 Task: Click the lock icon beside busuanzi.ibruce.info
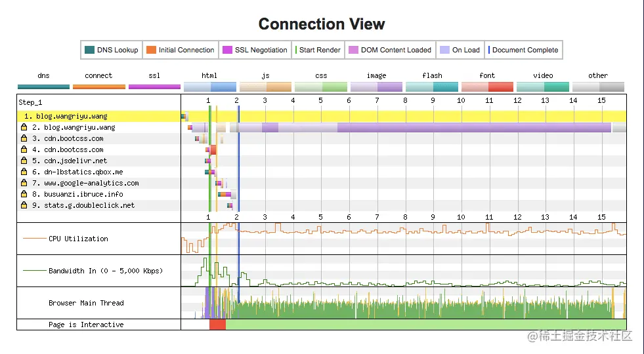[x=24, y=193]
